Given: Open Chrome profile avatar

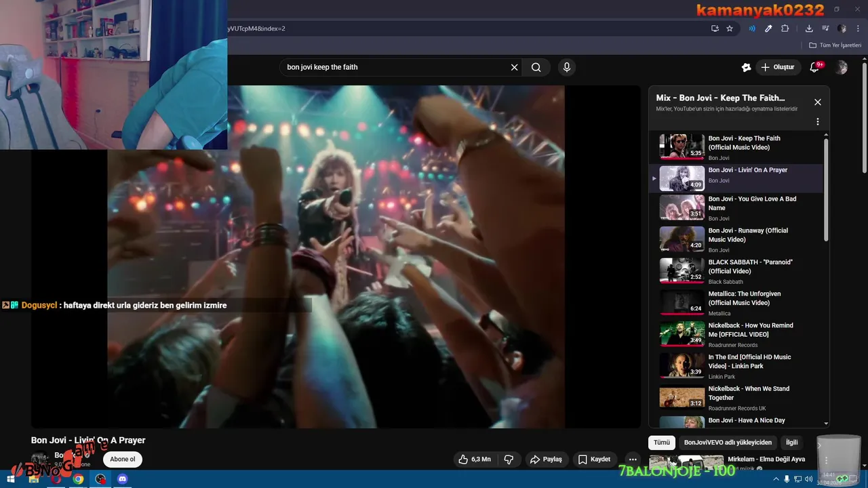Looking at the screenshot, I should click(842, 28).
